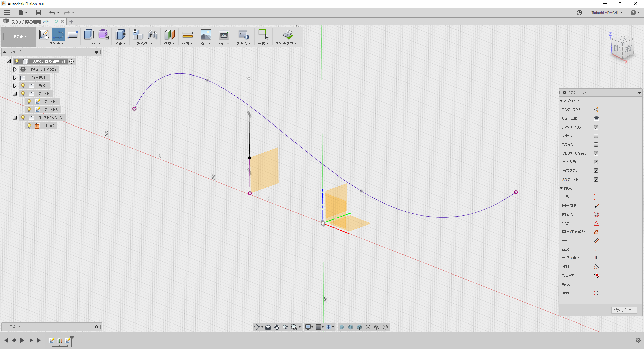Click the New Component assembly icon

[x=138, y=34]
